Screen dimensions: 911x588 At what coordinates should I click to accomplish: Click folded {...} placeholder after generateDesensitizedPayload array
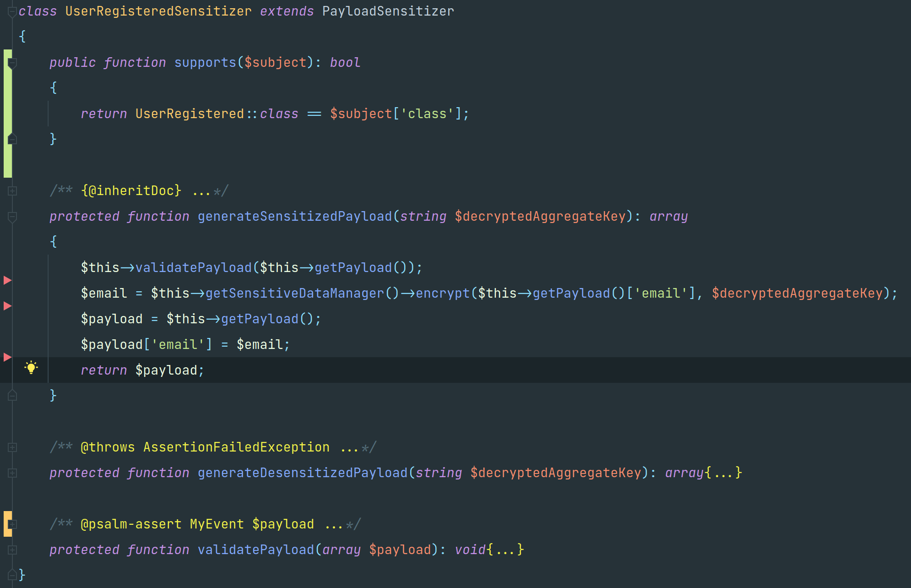point(723,473)
